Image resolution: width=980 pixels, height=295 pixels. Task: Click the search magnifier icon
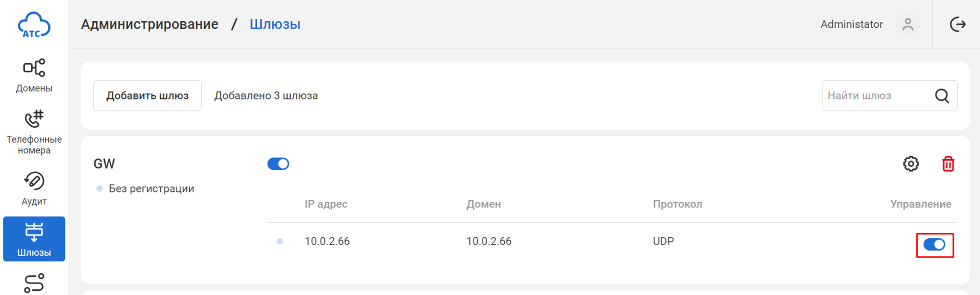pyautogui.click(x=942, y=96)
